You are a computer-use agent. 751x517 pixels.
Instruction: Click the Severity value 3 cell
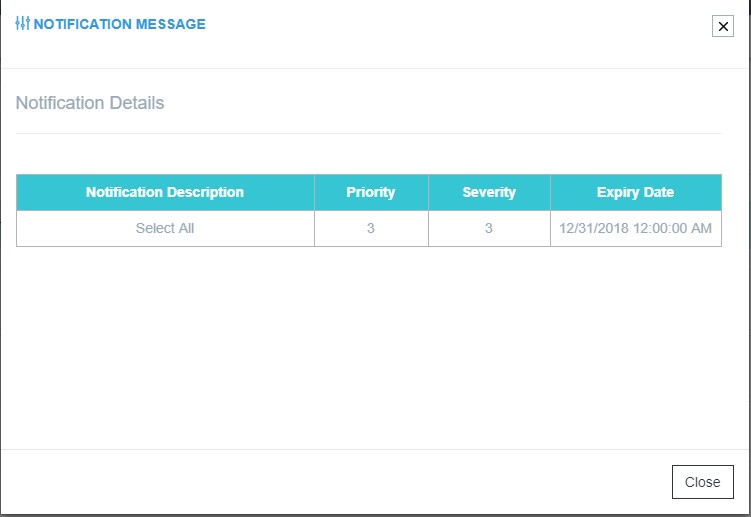(x=489, y=228)
